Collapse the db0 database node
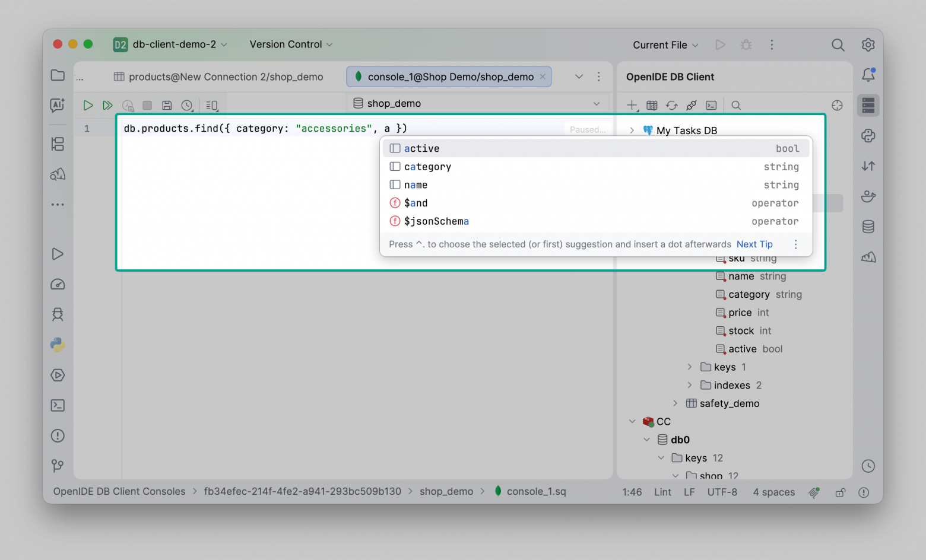The image size is (926, 560). pos(646,440)
